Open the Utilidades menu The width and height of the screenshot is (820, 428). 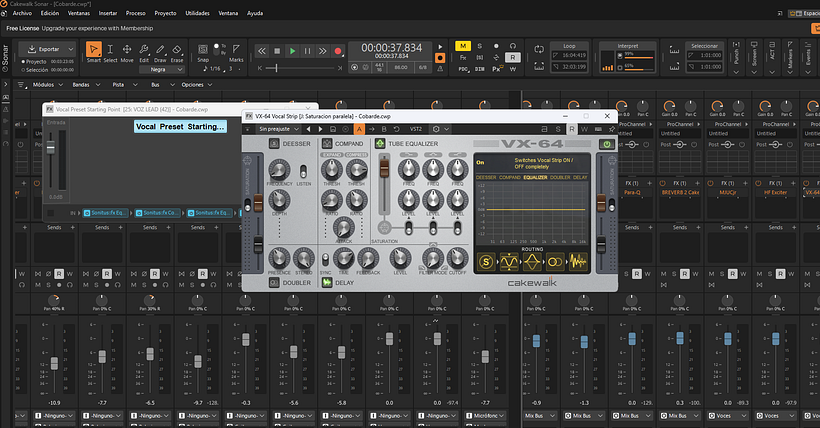click(x=198, y=14)
